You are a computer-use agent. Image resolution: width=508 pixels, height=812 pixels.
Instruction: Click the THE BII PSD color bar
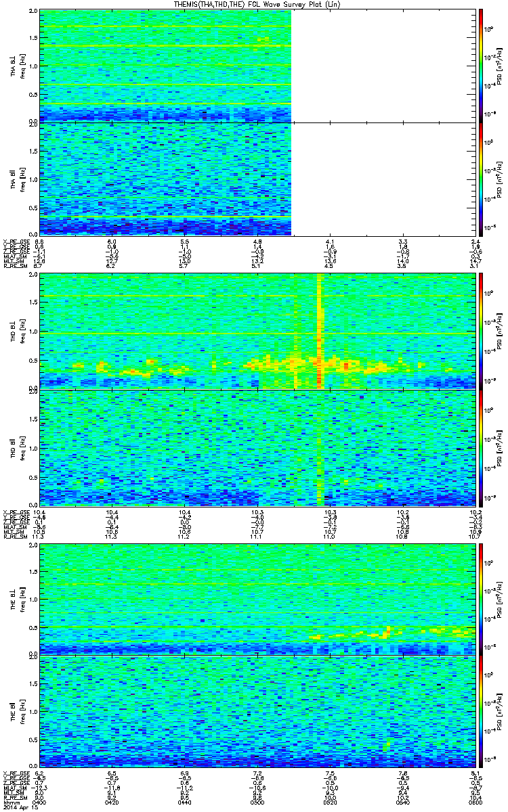[x=480, y=710]
